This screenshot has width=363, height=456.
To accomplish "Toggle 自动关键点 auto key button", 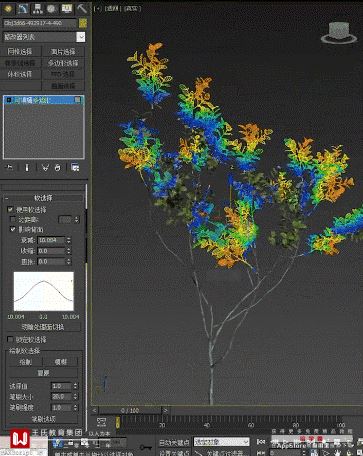I will click(174, 442).
